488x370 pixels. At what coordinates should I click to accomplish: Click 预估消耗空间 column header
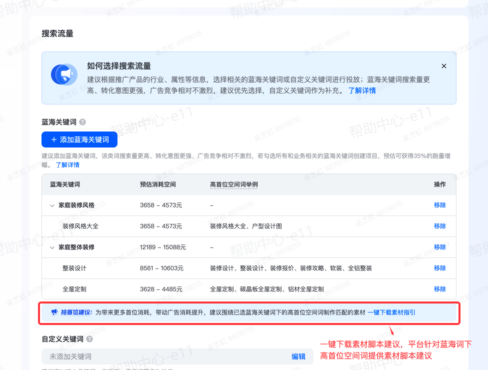[158, 184]
